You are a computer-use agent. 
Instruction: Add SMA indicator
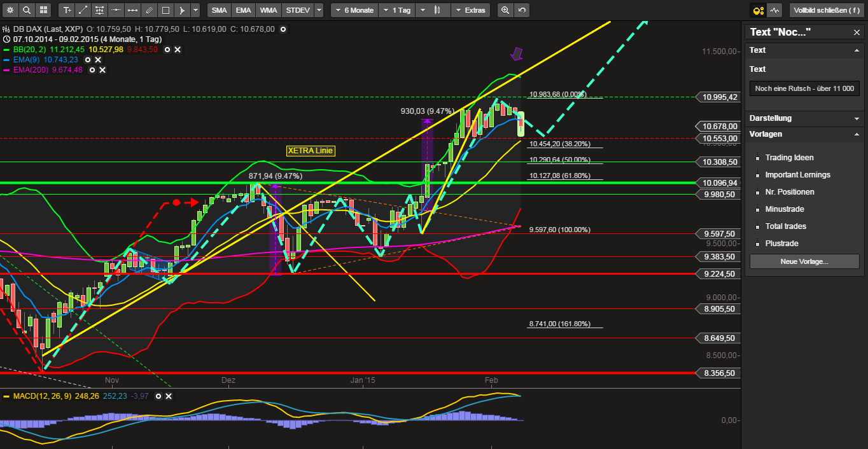(219, 10)
